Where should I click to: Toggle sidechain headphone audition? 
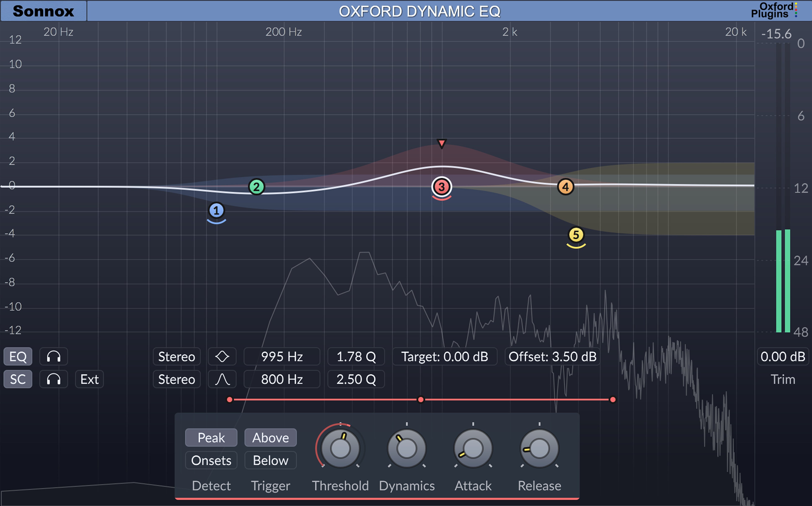point(54,379)
